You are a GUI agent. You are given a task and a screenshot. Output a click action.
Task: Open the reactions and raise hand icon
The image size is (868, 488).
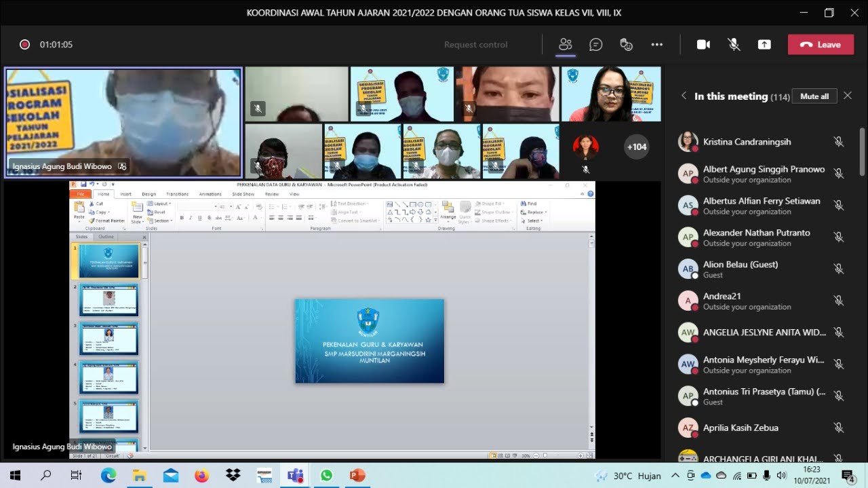pyautogui.click(x=627, y=45)
